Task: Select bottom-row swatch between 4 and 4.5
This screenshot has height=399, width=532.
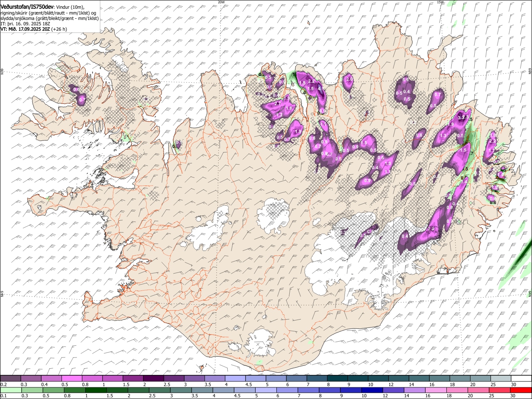Action: point(223,390)
